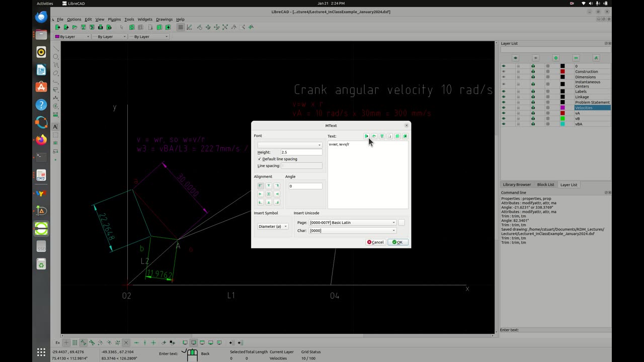Image resolution: width=644 pixels, height=362 pixels.
Task: Click the New drawing toolbar icon
Action: tap(57, 27)
